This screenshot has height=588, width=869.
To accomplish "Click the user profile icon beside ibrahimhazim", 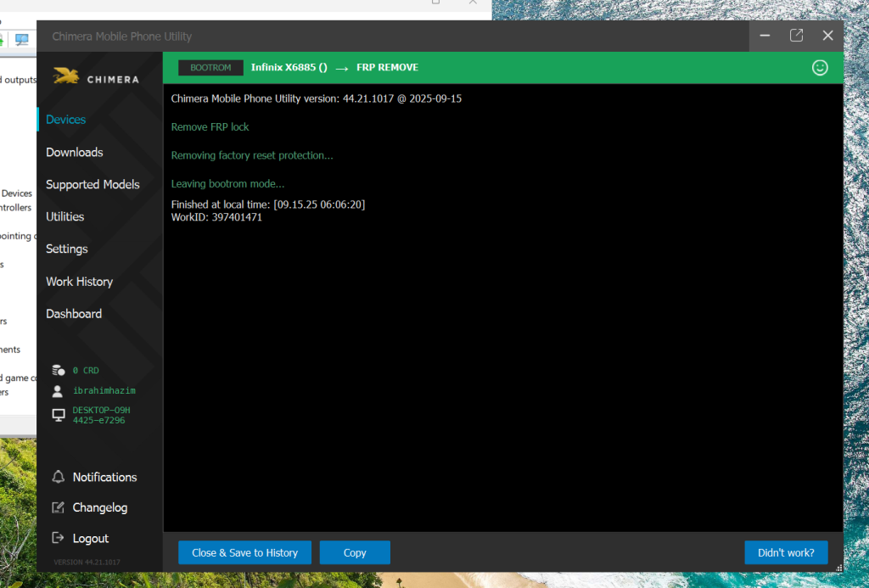I will (x=58, y=391).
